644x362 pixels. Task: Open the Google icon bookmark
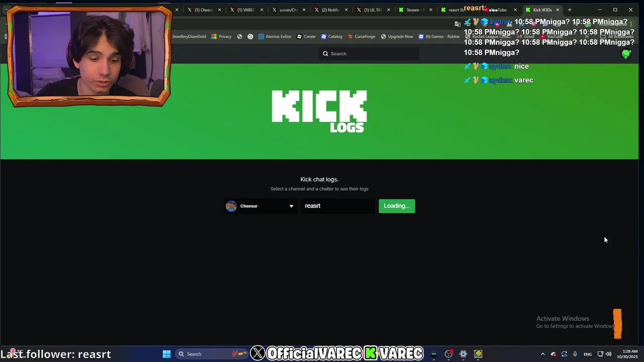(250, 36)
